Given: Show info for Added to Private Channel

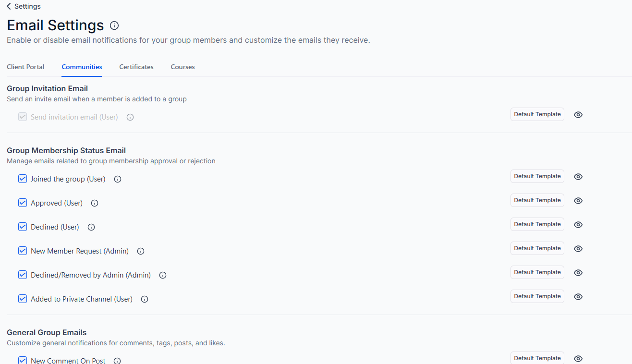Looking at the screenshot, I should point(145,299).
